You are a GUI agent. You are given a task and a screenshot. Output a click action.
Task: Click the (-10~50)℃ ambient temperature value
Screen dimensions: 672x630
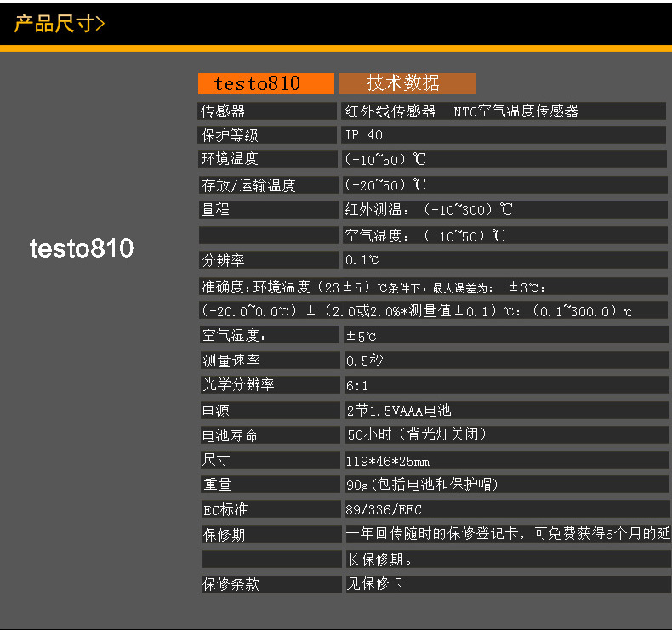(385, 159)
